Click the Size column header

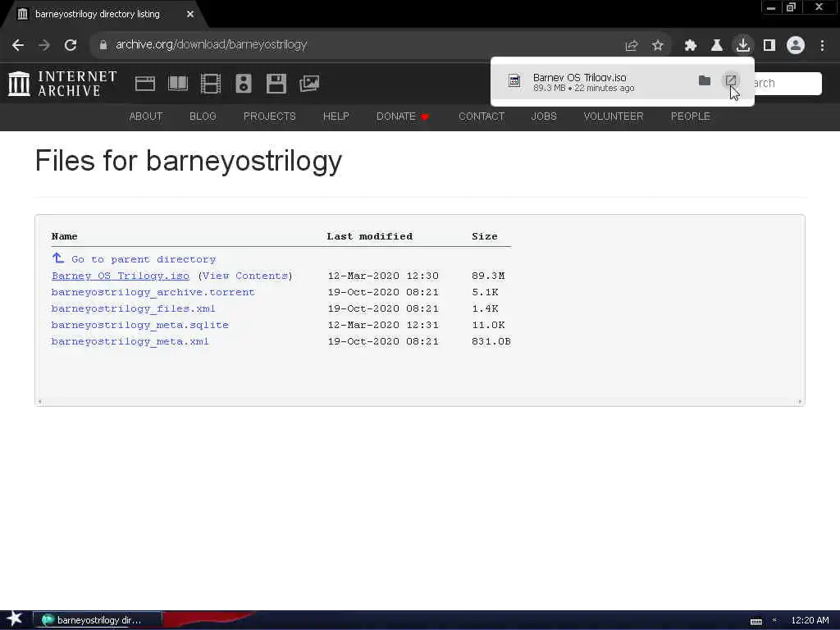[x=484, y=236]
